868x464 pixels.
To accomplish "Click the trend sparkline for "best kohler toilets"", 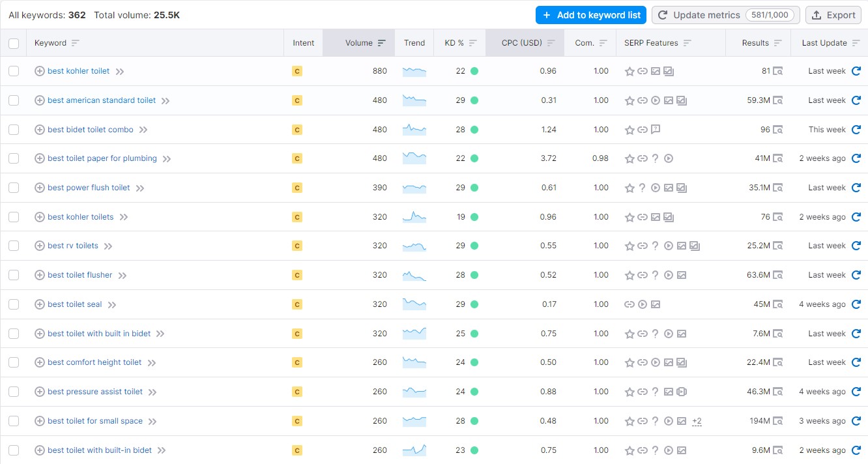I will (x=414, y=216).
